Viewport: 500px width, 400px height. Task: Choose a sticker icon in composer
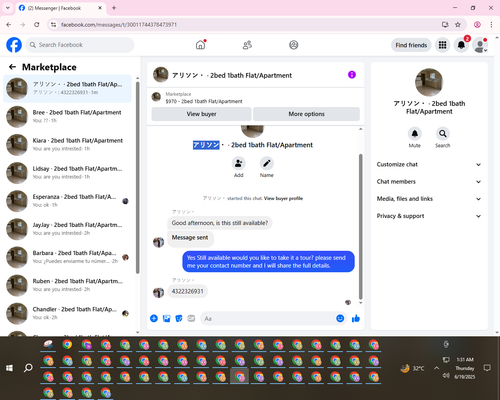[179, 318]
